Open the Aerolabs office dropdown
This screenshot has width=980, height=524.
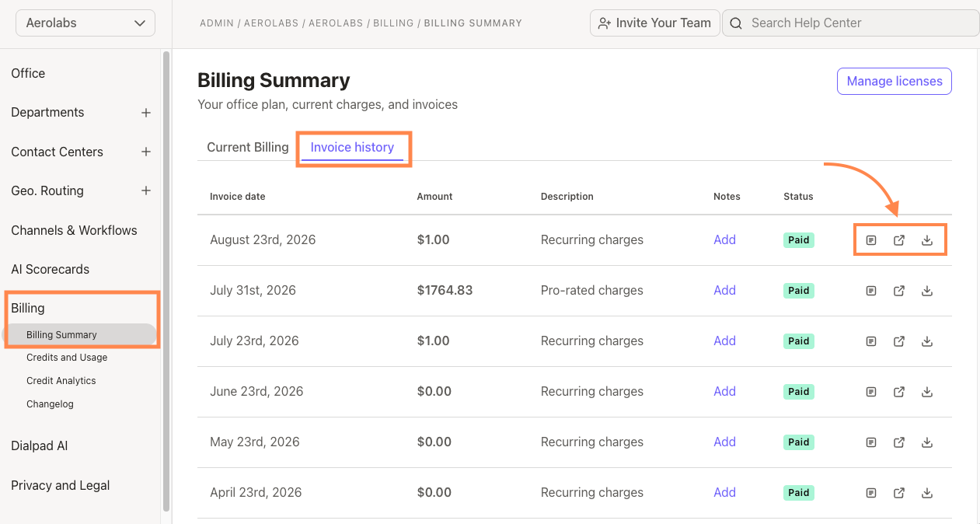pos(85,23)
